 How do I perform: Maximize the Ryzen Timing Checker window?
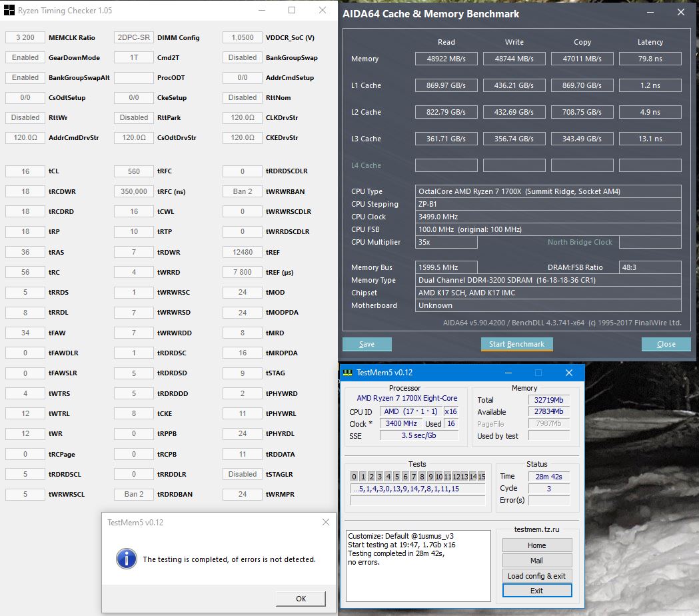pyautogui.click(x=292, y=10)
